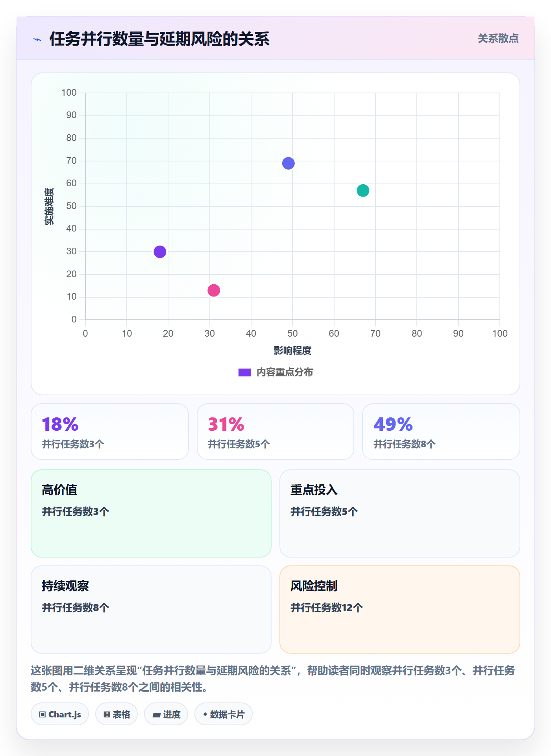Viewport: 551px width, 756px height.
Task: Click the 实施难度 y-axis title
Action: (x=49, y=206)
